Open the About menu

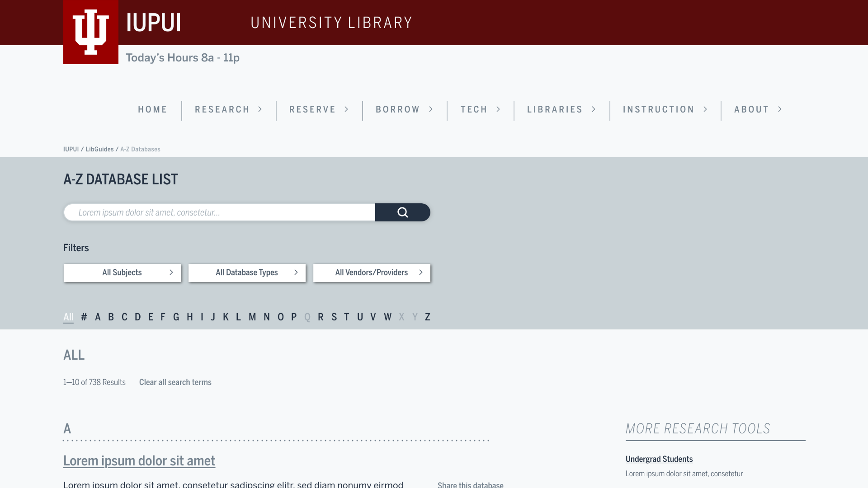751,109
